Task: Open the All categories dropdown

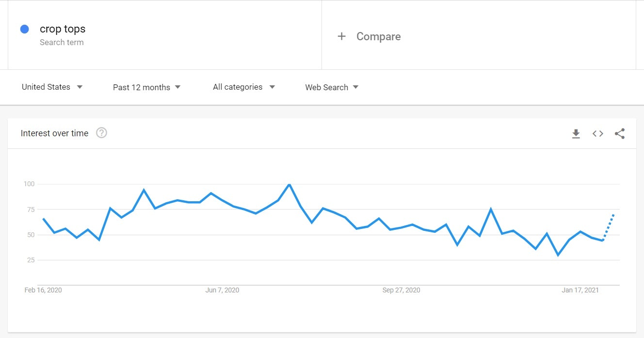Action: [x=243, y=87]
